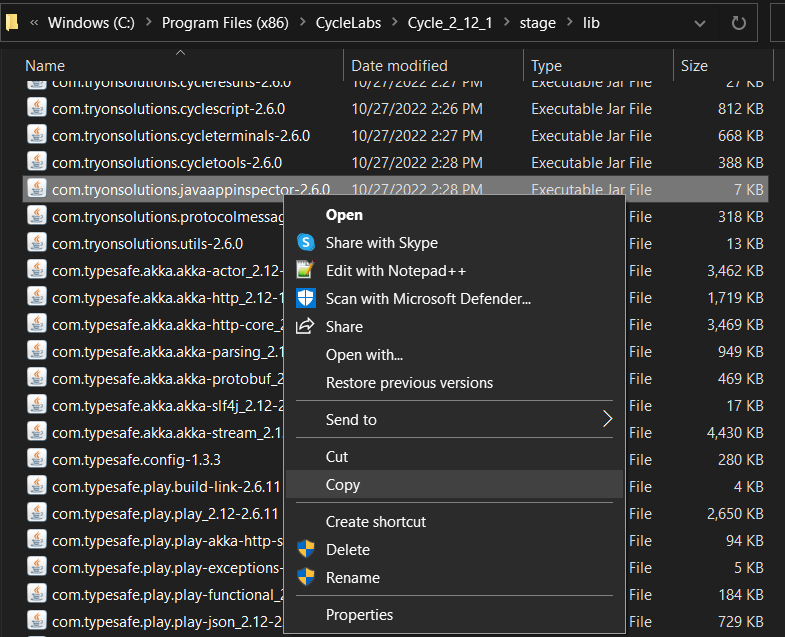
Task: Click the Notepad++ icon in context menu
Action: (305, 270)
